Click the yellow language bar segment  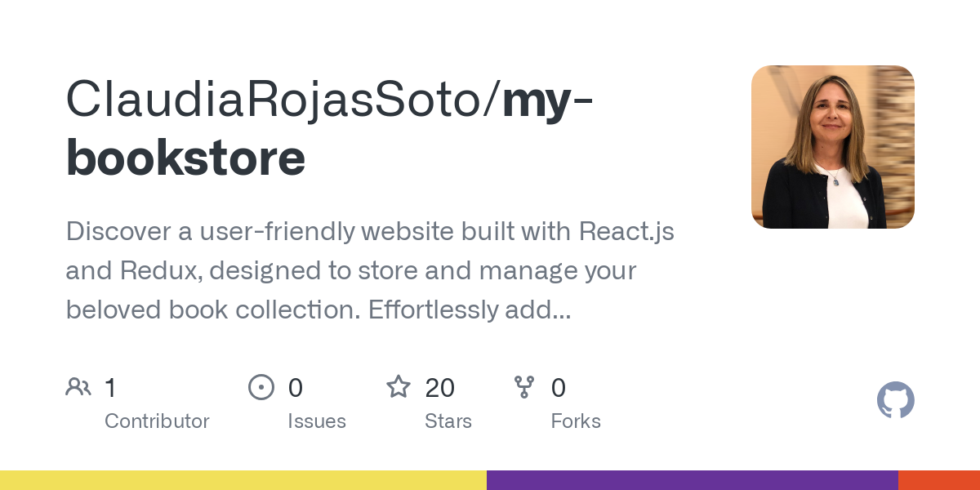coord(243,480)
